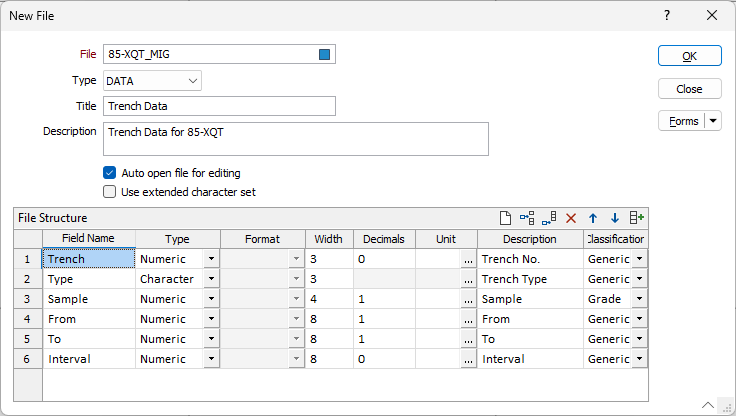
Task: Select the Interval field name cell
Action: [89, 359]
